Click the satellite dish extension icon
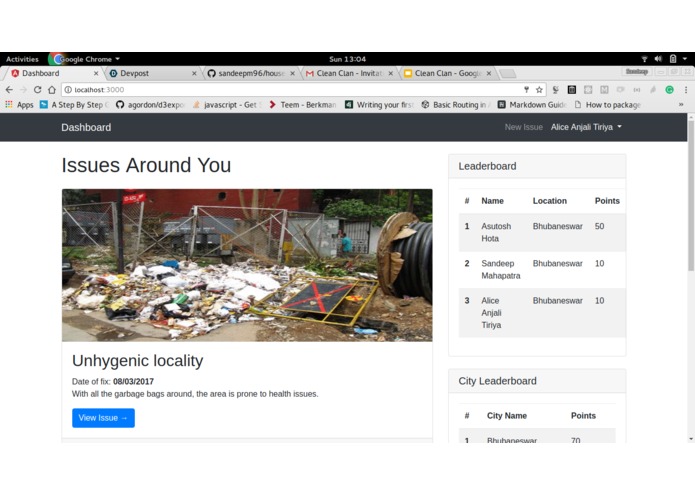The height and width of the screenshot is (494, 695). pyautogui.click(x=555, y=90)
